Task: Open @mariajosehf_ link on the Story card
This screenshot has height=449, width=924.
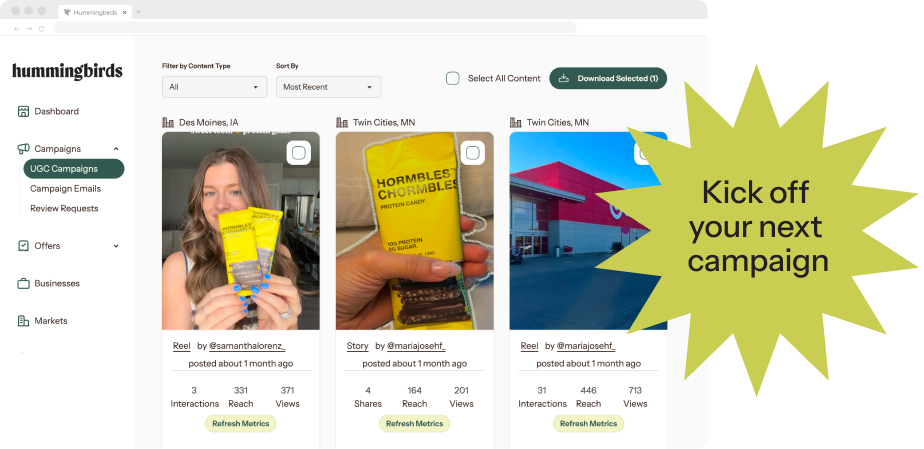Action: tap(416, 346)
